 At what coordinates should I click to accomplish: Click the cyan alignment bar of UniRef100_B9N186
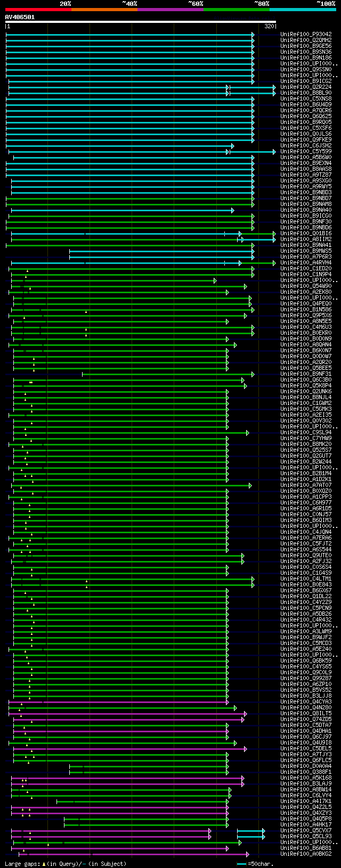pyautogui.click(x=130, y=58)
